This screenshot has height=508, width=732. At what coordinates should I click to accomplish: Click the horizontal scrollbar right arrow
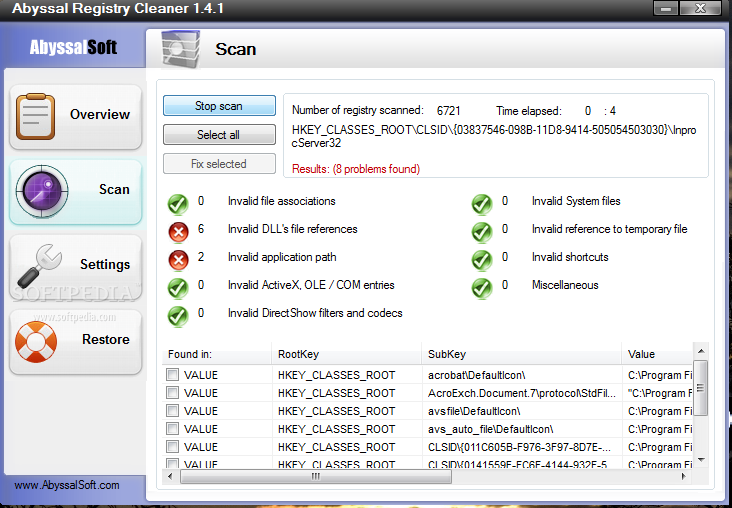pos(683,476)
